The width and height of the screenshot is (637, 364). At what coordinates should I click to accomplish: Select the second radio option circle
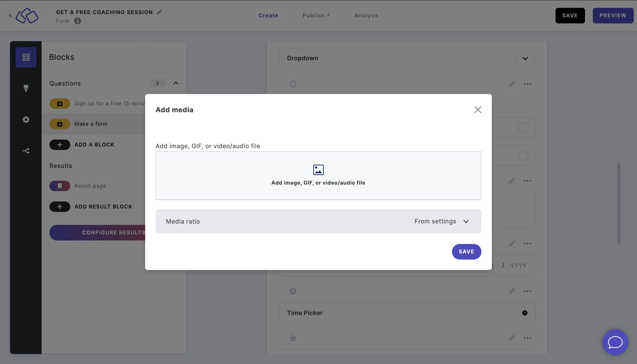[x=523, y=156]
